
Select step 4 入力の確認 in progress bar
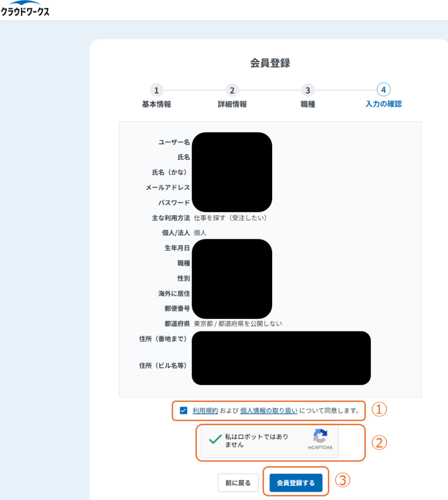384,96
